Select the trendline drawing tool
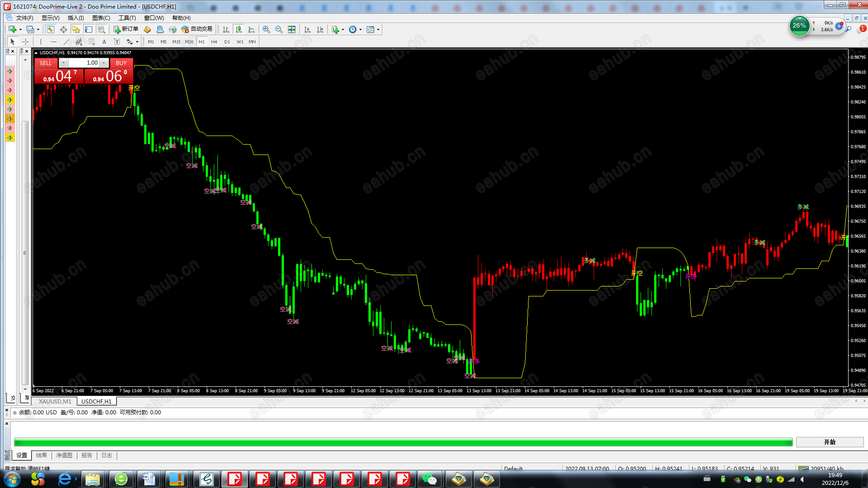The image size is (868, 488). point(66,42)
